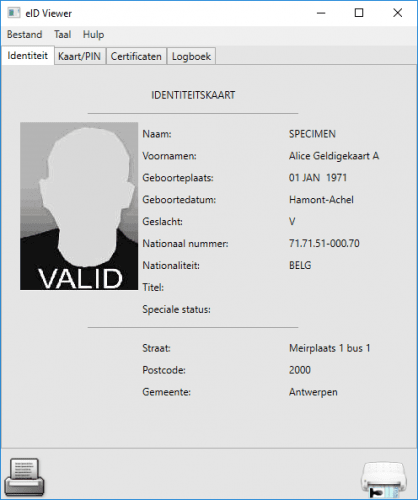Click the VALID ID photo thumbnail

tap(79, 206)
